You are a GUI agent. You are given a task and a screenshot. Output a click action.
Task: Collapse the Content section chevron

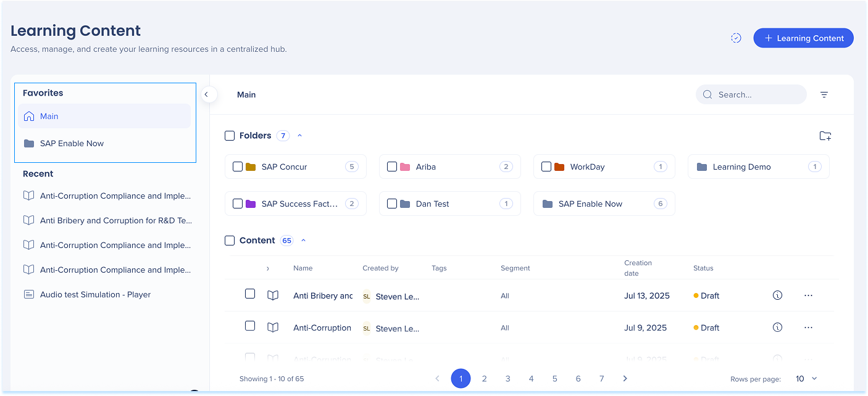point(303,241)
